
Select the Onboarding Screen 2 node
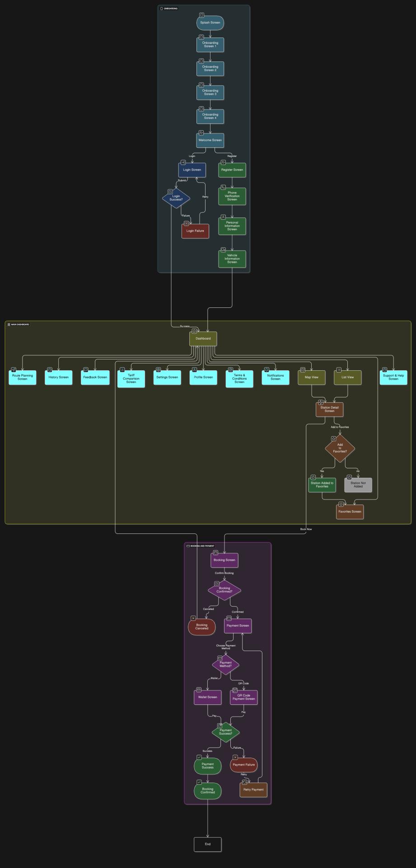(210, 68)
